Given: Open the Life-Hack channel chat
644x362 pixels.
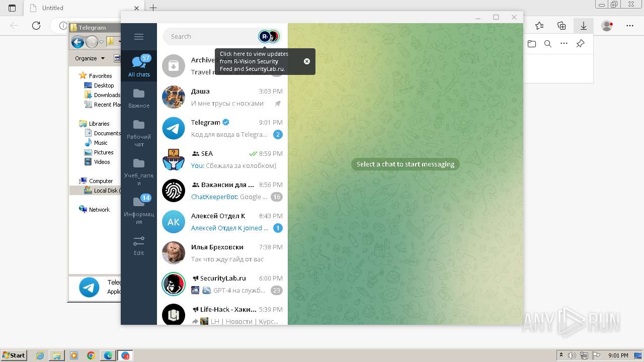Looking at the screenshot, I should click(222, 312).
